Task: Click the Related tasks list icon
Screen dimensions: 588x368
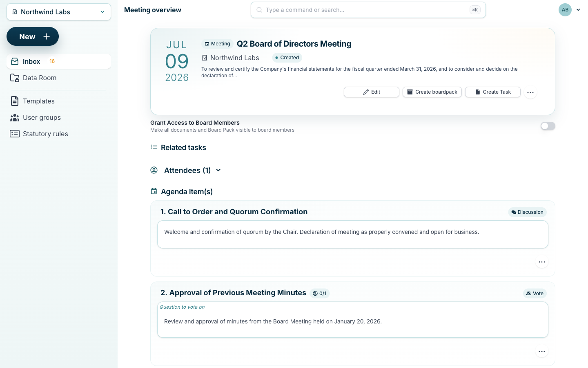Action: (154, 147)
